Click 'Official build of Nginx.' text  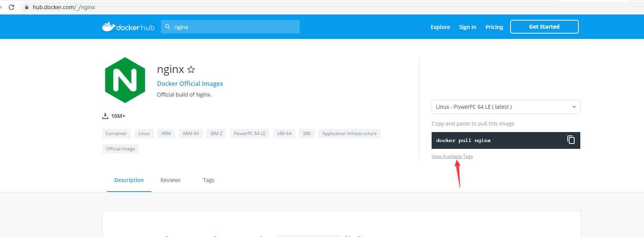click(x=184, y=95)
